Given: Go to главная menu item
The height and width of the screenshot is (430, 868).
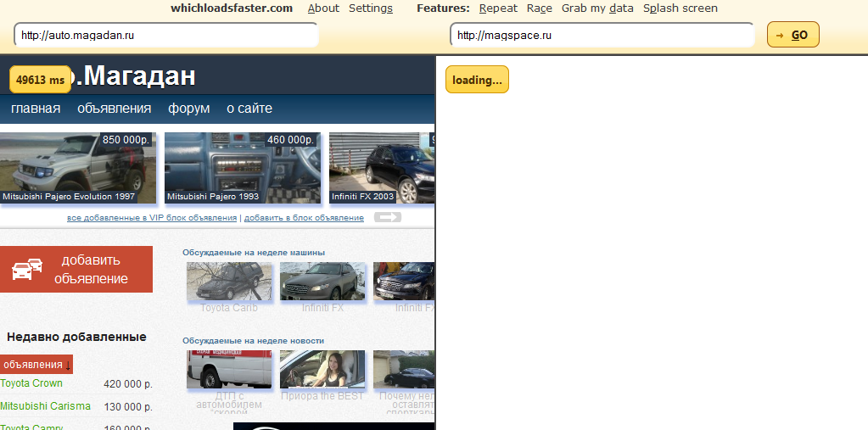Looking at the screenshot, I should click(36, 109).
